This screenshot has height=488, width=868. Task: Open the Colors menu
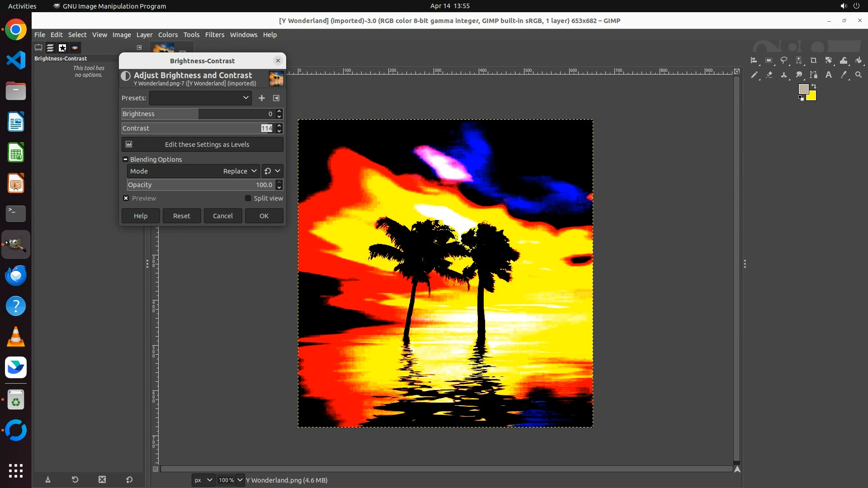pos(168,35)
